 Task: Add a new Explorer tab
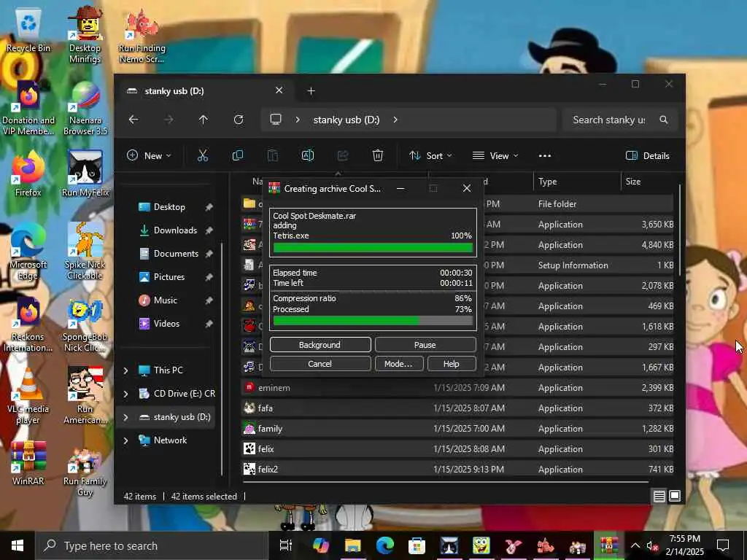click(x=311, y=91)
